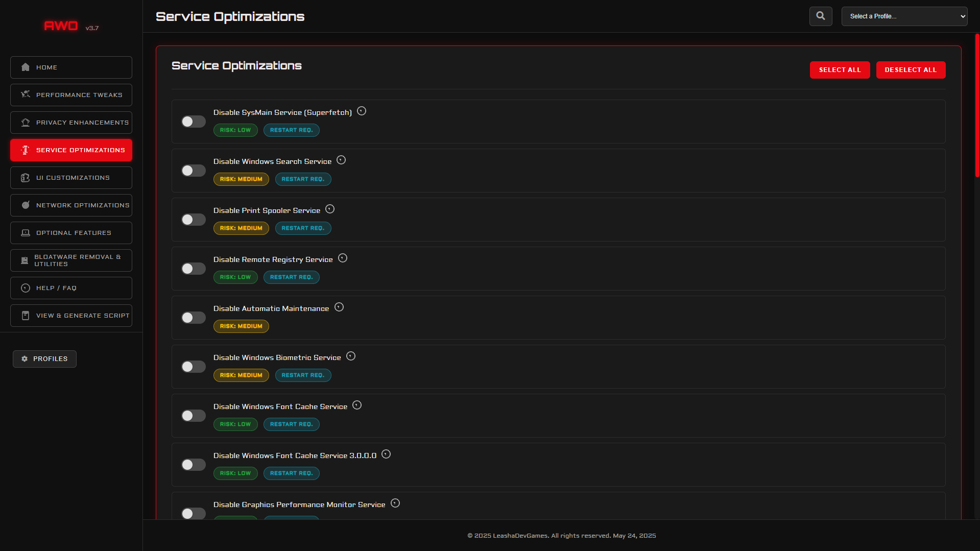The width and height of the screenshot is (980, 551).
Task: Open Network Optimizations section
Action: click(71, 205)
